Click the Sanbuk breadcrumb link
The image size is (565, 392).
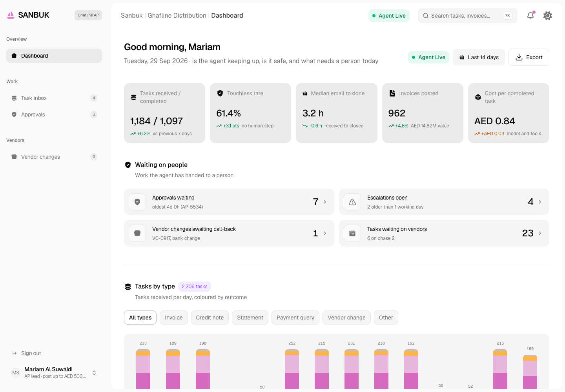pyautogui.click(x=132, y=16)
